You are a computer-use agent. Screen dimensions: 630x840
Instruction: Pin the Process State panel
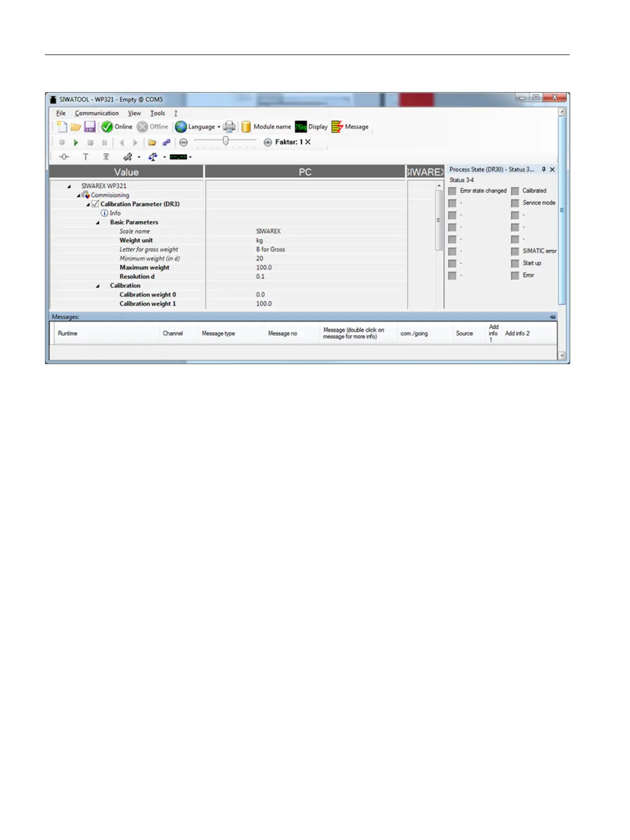[x=543, y=169]
